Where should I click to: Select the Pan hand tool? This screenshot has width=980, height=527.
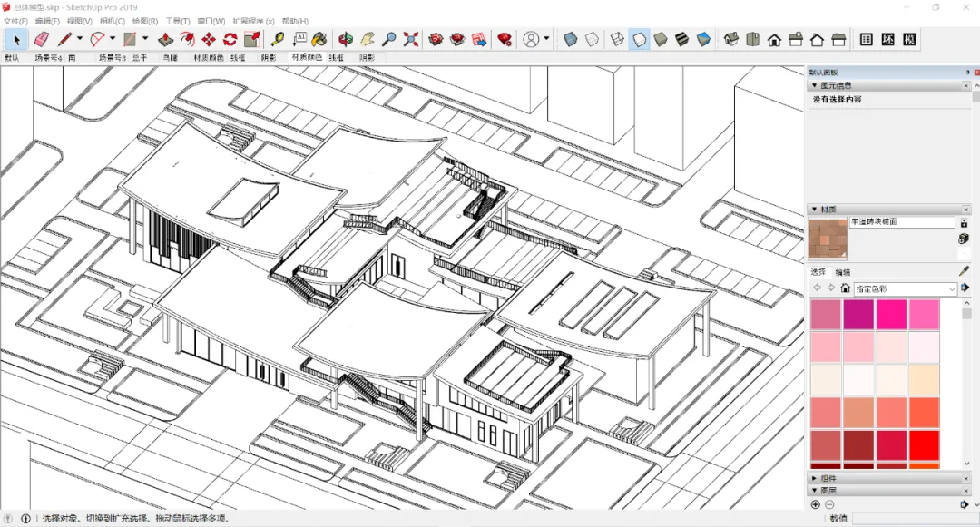(x=367, y=39)
